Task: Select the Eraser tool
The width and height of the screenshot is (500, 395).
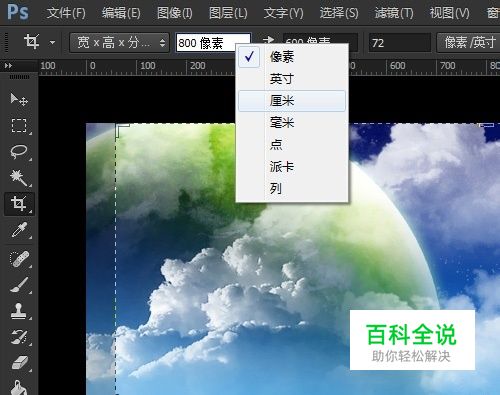Action: tap(19, 363)
